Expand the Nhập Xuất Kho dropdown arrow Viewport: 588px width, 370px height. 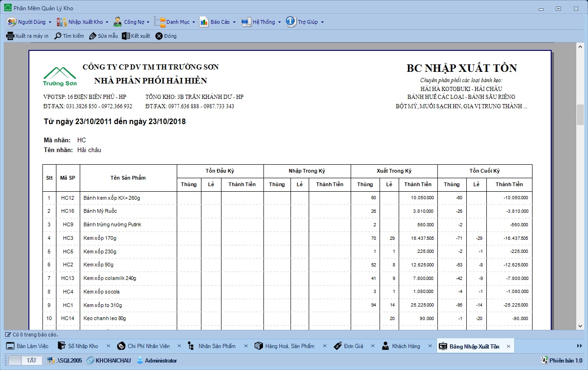[x=107, y=22]
